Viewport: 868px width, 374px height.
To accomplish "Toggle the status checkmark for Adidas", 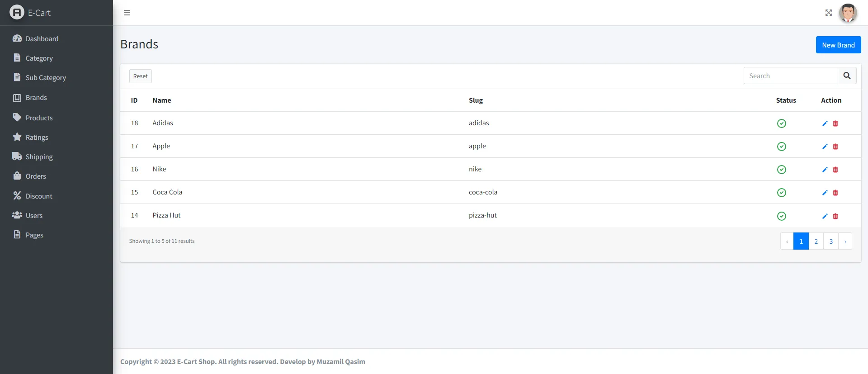I will tap(781, 123).
